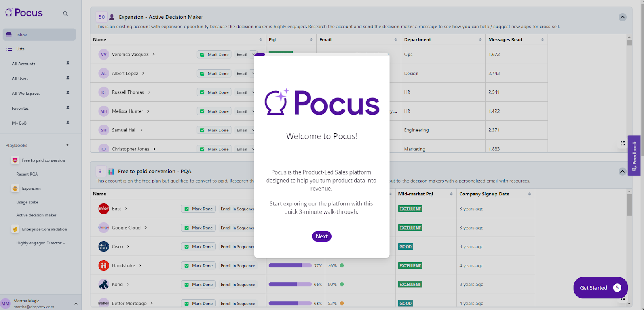Click the RT avatar for Russell Thomas

coord(104,92)
